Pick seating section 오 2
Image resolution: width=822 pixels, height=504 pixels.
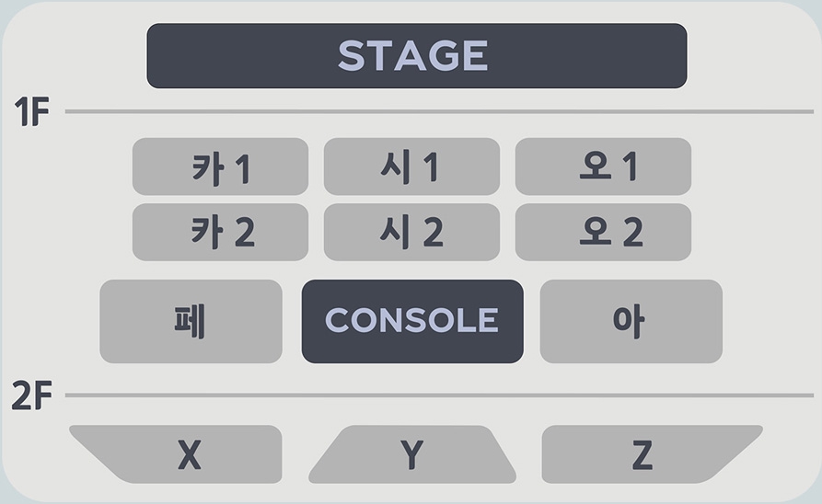pos(603,232)
